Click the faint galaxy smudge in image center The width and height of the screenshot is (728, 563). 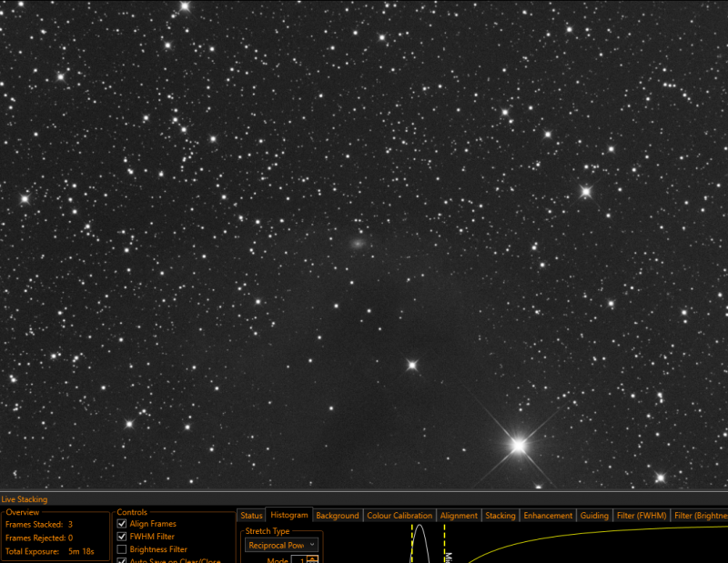coord(358,243)
